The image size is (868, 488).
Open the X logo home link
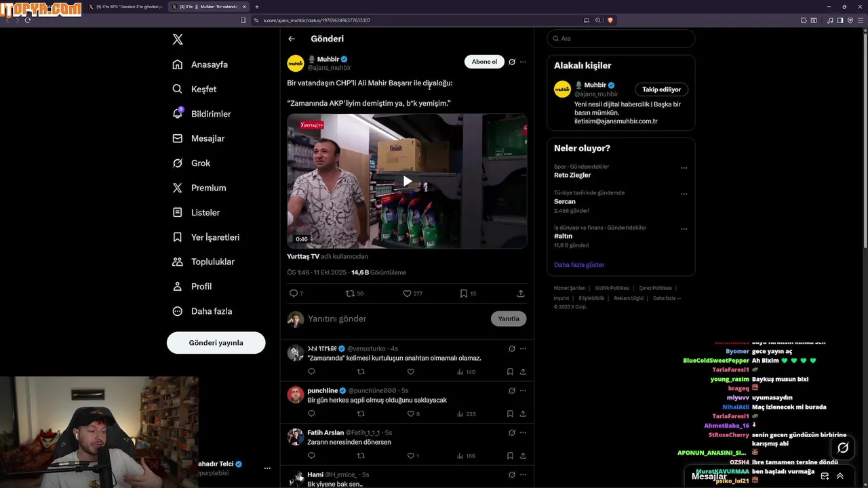click(x=178, y=39)
